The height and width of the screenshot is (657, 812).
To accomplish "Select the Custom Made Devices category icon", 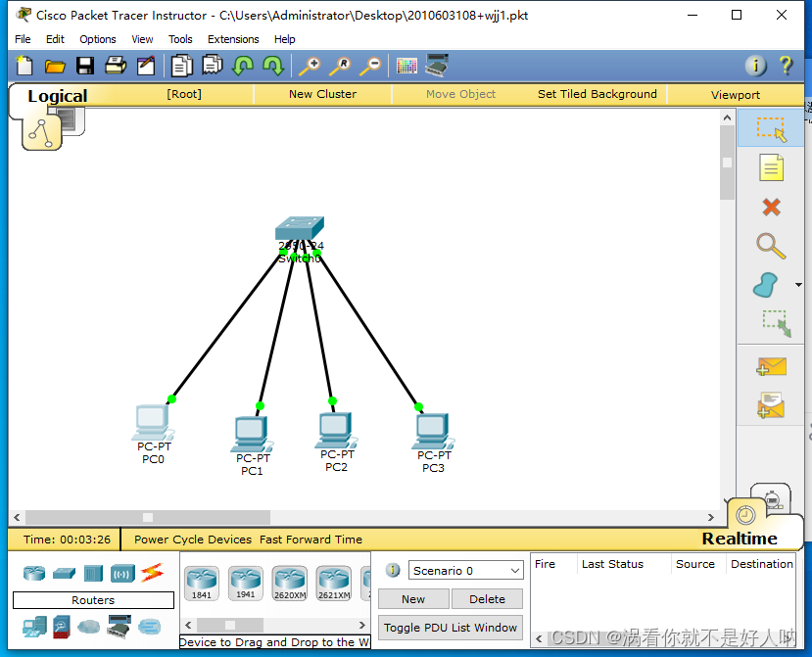I will coord(119,627).
